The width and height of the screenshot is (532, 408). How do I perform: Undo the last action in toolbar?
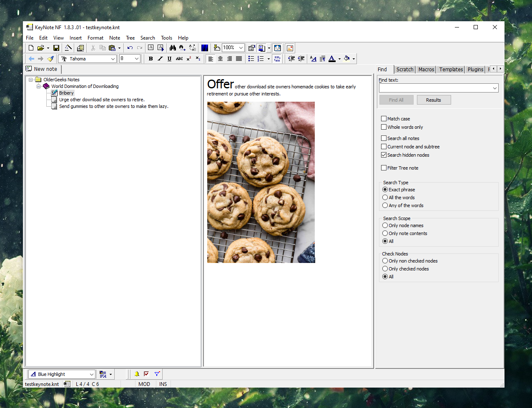[x=130, y=48]
